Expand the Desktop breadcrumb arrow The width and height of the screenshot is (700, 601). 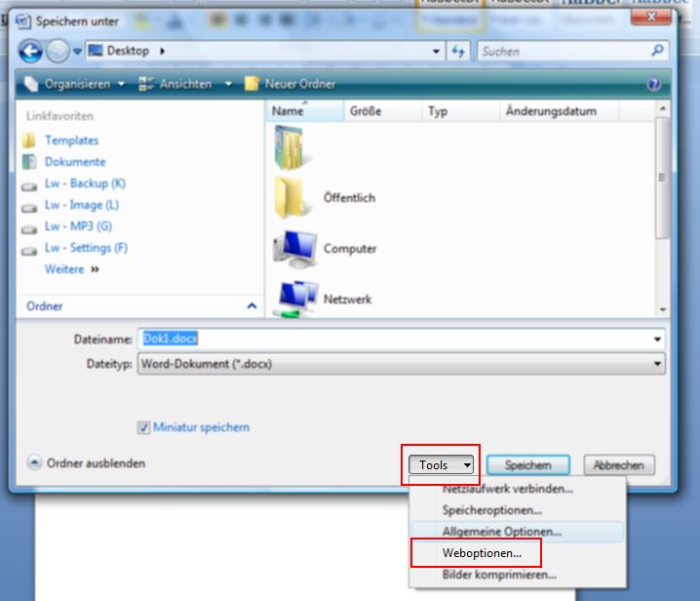coord(163,51)
